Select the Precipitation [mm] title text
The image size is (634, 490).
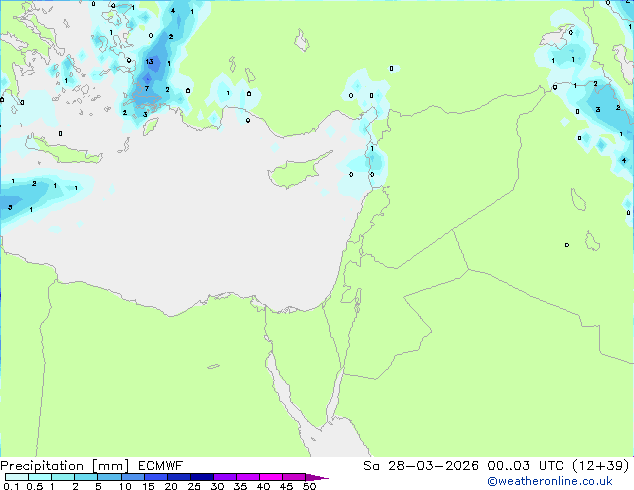(64, 466)
